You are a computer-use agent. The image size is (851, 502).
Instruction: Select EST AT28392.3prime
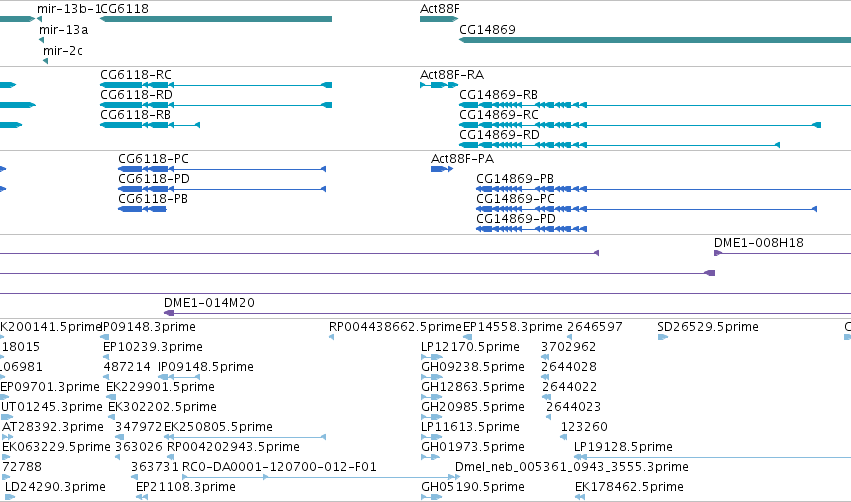(x=53, y=427)
